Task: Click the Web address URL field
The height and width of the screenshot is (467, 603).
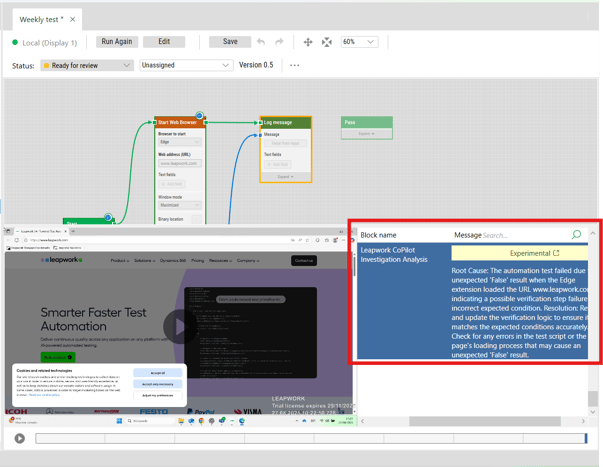Action: coord(180,163)
